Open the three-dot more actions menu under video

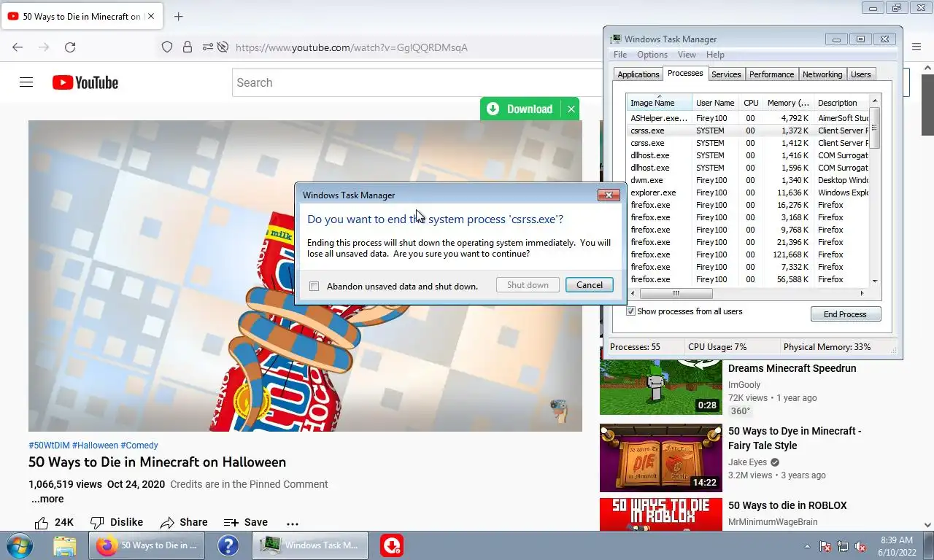point(293,523)
